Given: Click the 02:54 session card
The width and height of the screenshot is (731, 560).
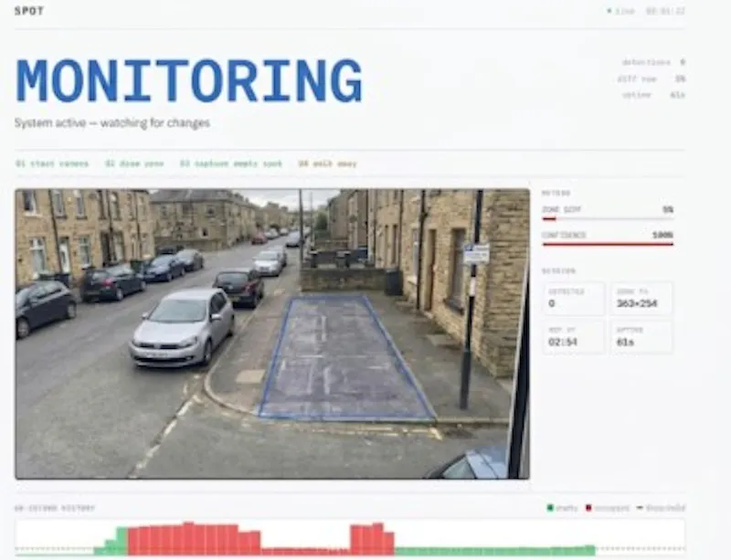Looking at the screenshot, I should coord(574,337).
